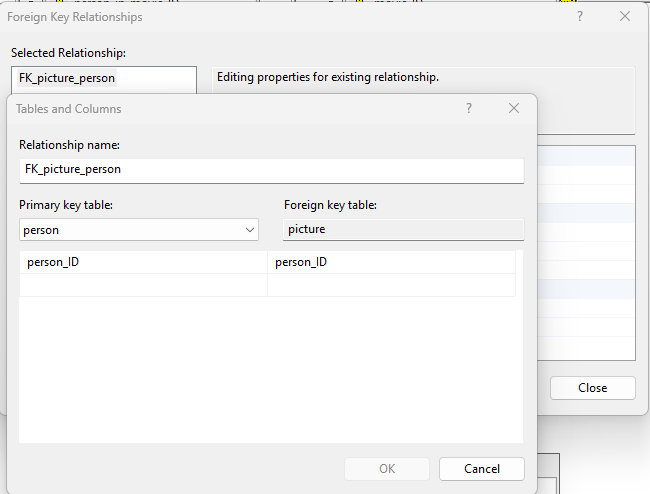Click the Relationship name text field
The height and width of the screenshot is (494, 650).
271,170
